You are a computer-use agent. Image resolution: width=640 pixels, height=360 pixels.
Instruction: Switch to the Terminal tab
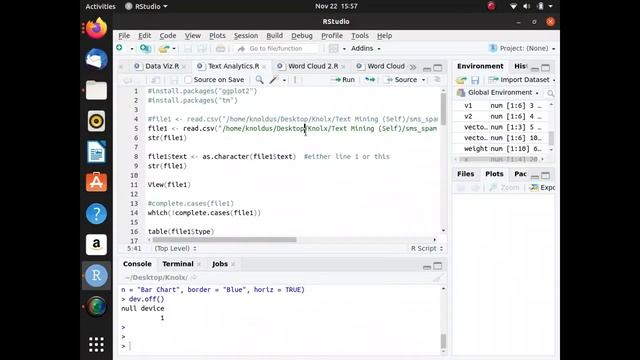[x=178, y=264]
